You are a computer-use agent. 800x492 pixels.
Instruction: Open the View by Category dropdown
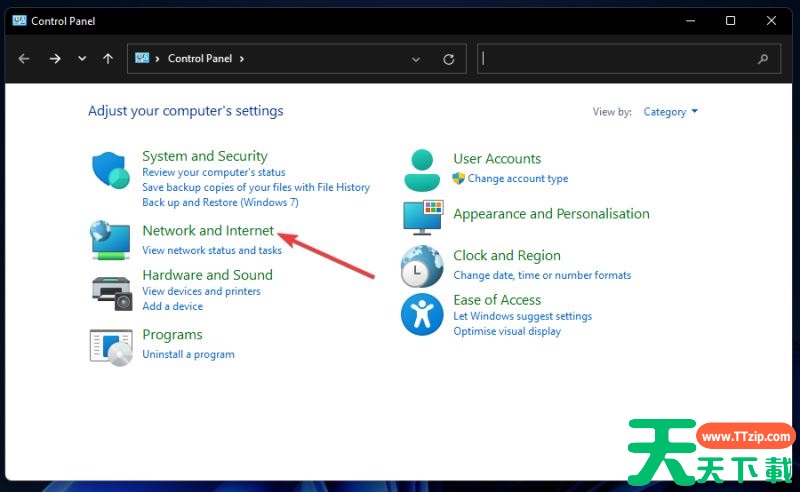click(x=670, y=112)
